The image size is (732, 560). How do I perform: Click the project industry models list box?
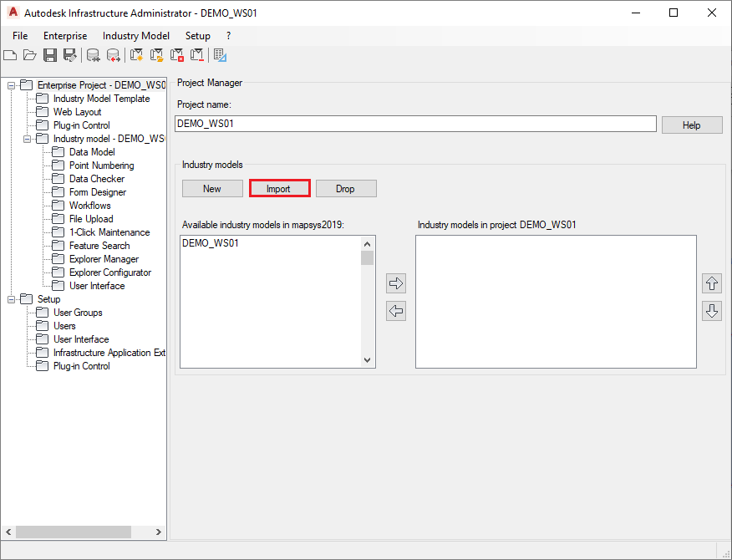[x=556, y=302]
